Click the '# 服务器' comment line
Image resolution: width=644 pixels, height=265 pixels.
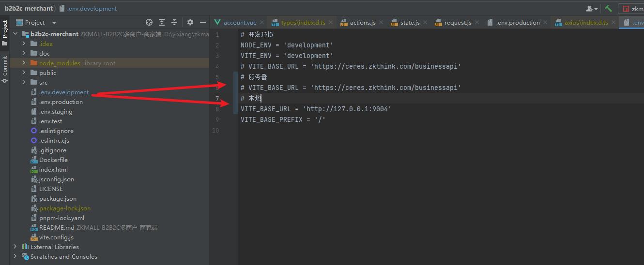pyautogui.click(x=254, y=77)
